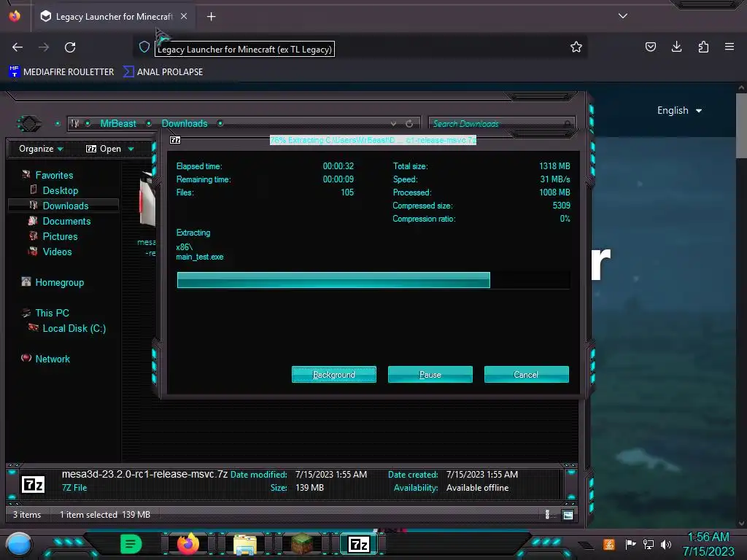This screenshot has height=560, width=747.
Task: List all tabs with chevron
Action: [623, 16]
